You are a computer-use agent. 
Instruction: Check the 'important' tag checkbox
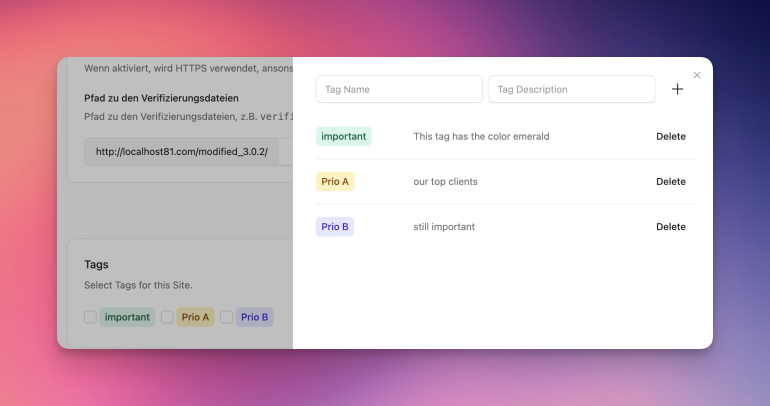pos(90,317)
